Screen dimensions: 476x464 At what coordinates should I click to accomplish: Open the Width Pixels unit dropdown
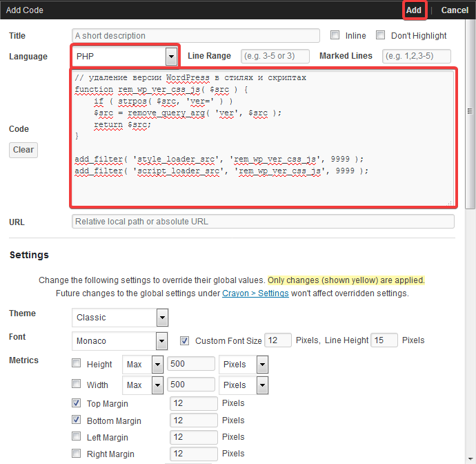click(x=244, y=385)
